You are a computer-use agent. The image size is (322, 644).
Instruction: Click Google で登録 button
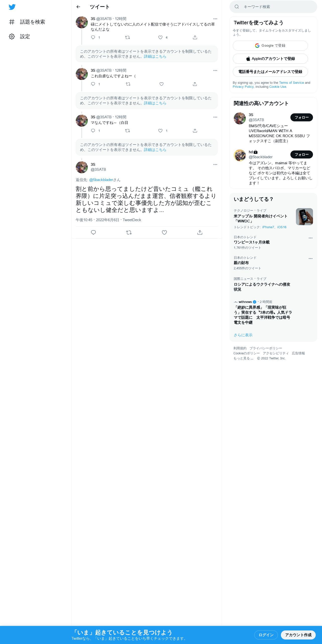coord(270,46)
